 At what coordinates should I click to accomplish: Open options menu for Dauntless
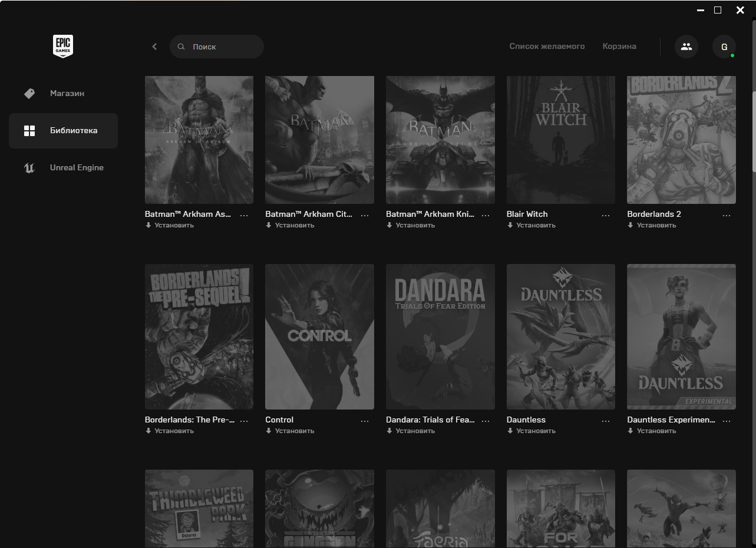(x=606, y=421)
